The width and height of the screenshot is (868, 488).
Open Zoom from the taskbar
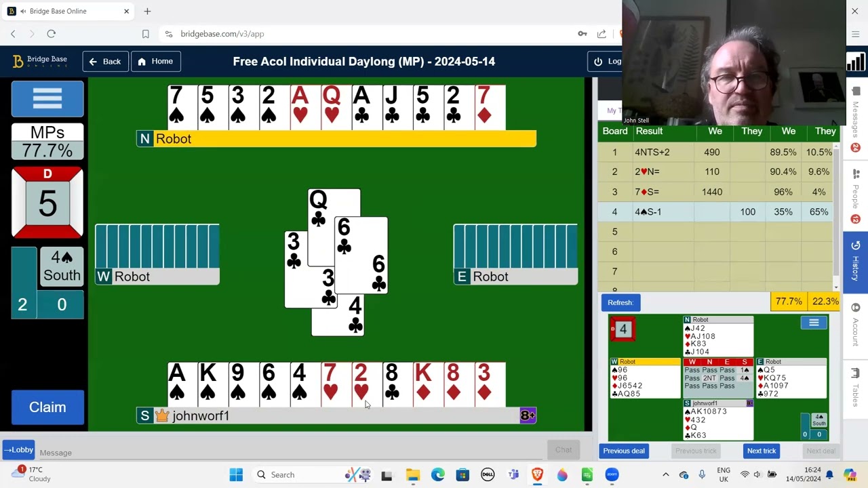(x=612, y=474)
